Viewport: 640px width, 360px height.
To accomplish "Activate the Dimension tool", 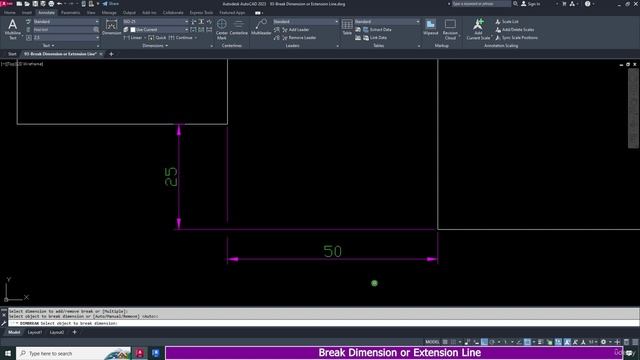I will point(111,28).
